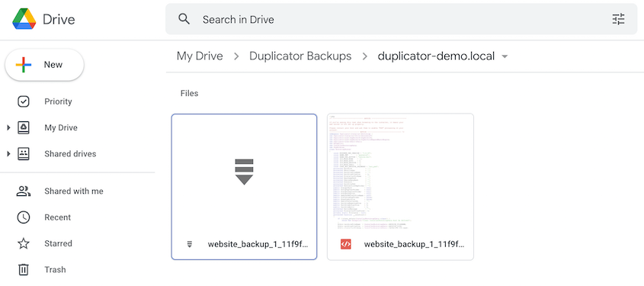
Task: Click the Shared with me people icon
Action: click(x=24, y=191)
